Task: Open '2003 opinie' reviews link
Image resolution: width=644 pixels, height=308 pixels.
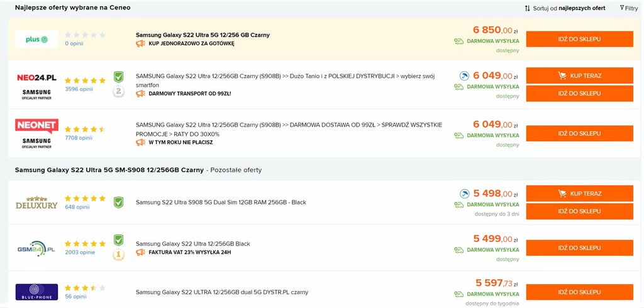Action: (x=80, y=253)
